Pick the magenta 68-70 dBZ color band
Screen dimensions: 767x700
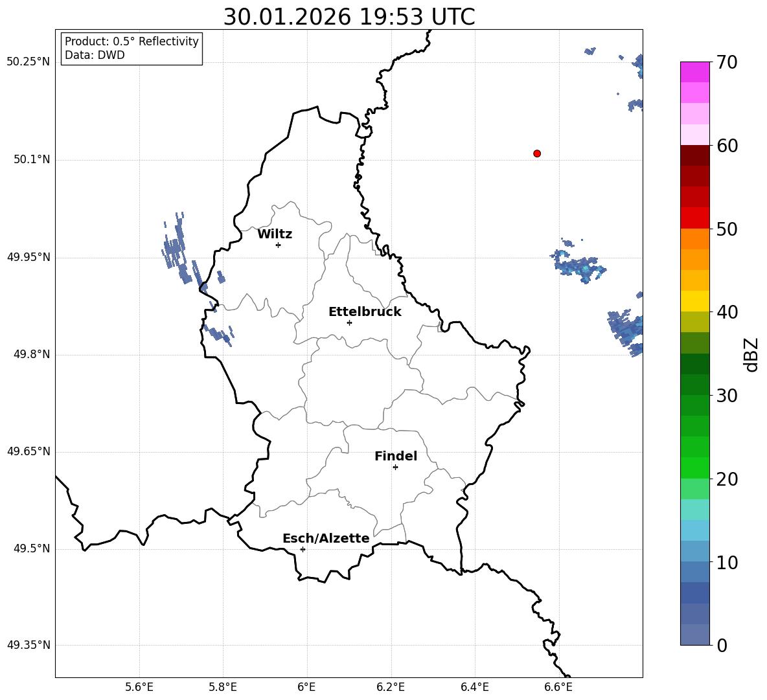click(x=695, y=72)
